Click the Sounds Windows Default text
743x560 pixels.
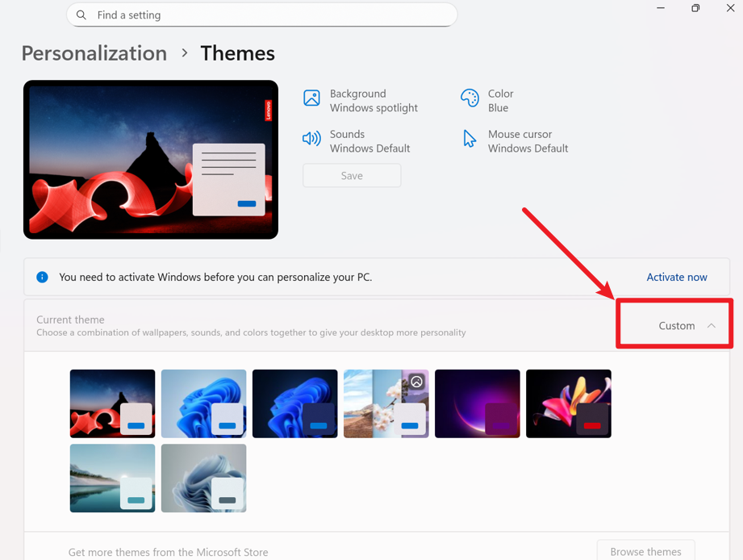[370, 141]
